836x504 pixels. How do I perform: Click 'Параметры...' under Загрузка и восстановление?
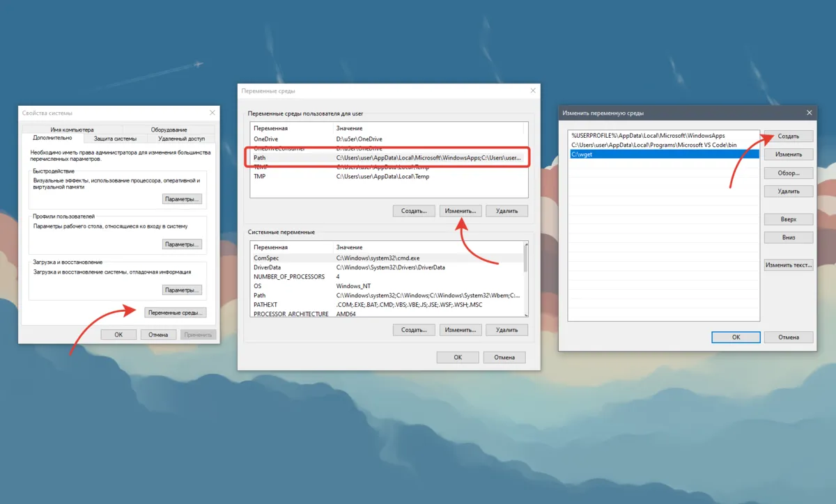coord(182,290)
